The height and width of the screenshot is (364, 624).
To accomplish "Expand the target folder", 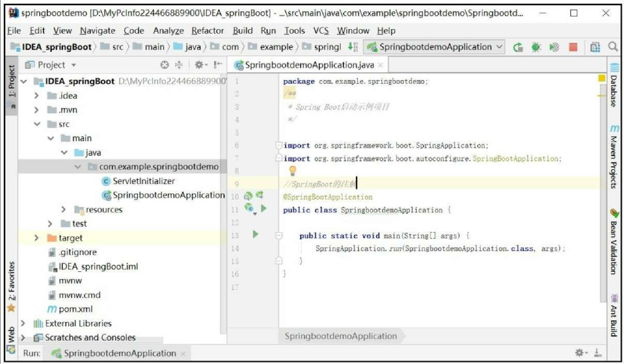I will [x=37, y=238].
